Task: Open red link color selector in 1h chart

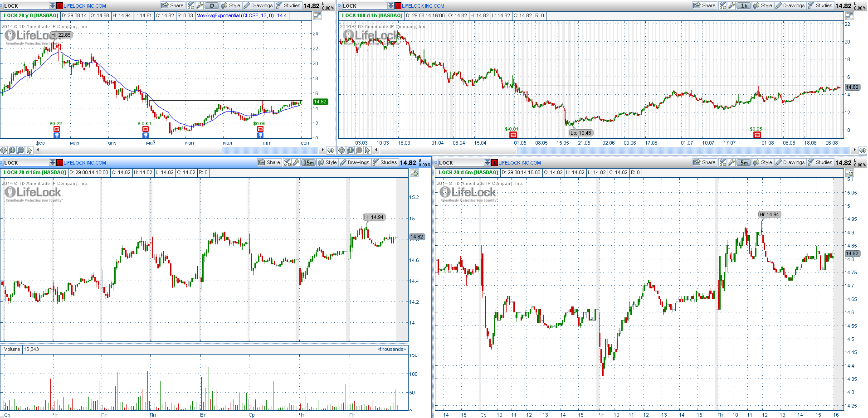Action: click(x=398, y=5)
